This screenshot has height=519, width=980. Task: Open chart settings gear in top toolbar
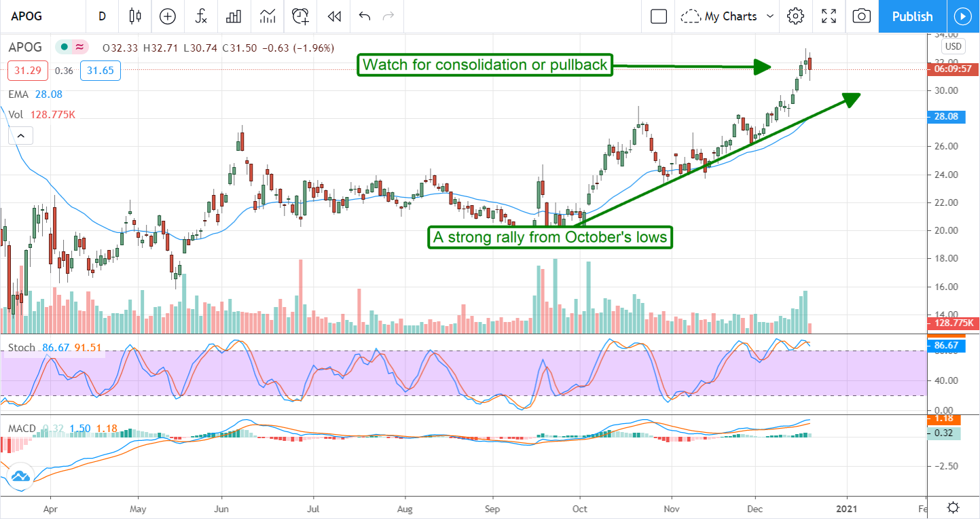point(795,16)
